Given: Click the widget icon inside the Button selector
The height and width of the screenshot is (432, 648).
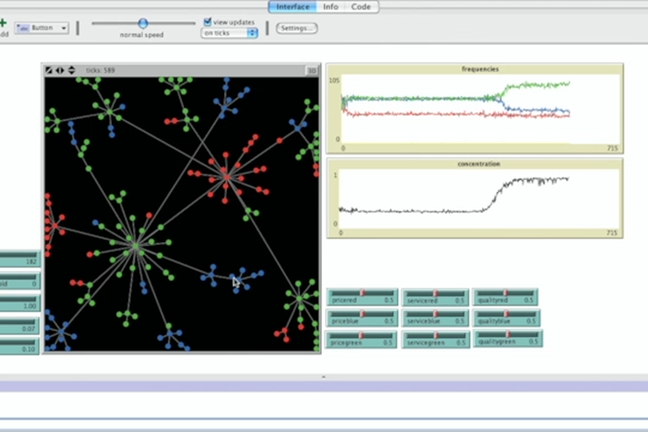Looking at the screenshot, I should 23,28.
